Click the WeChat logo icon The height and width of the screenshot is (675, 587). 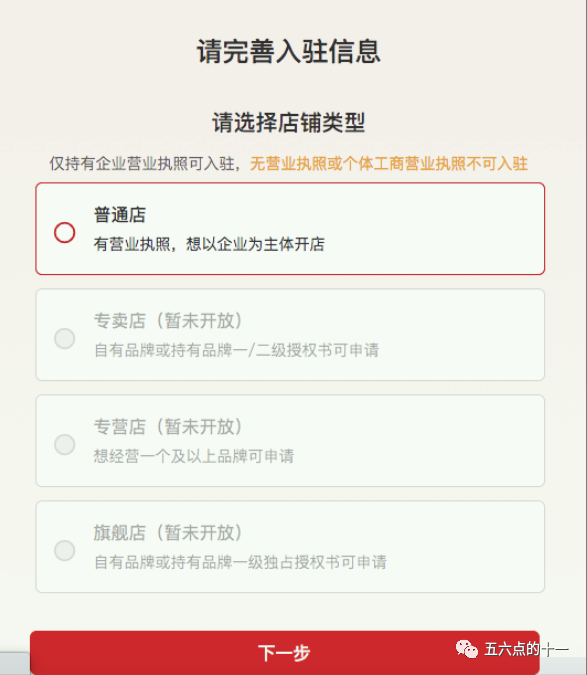(467, 649)
